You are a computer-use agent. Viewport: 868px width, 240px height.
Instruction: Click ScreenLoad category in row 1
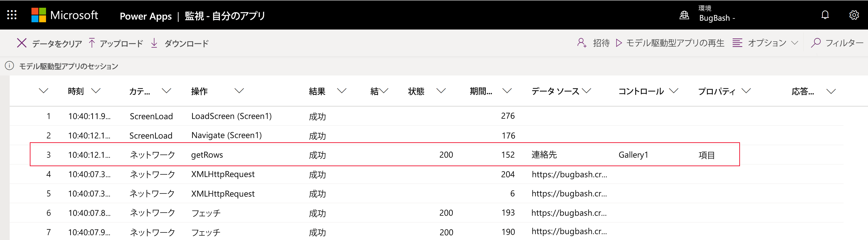tap(151, 116)
